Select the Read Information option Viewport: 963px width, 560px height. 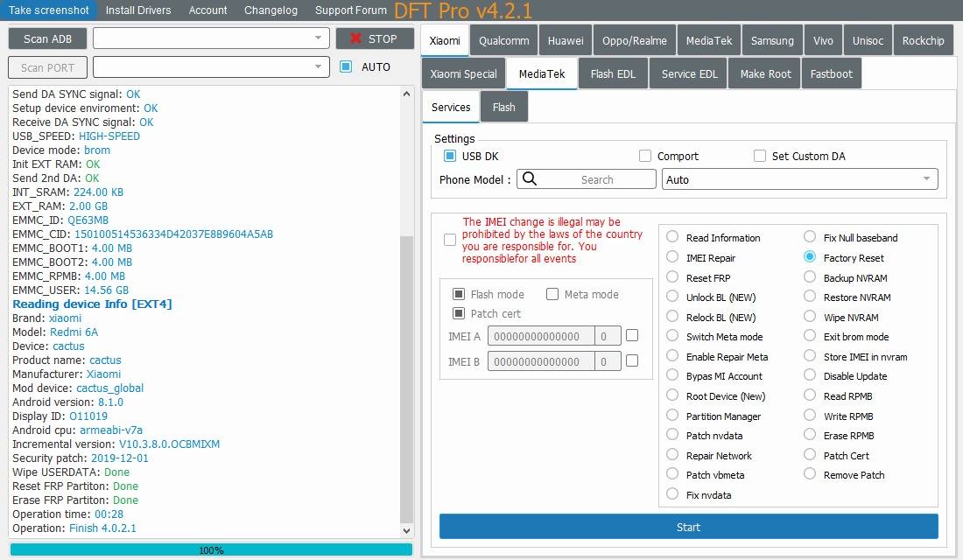(x=715, y=238)
